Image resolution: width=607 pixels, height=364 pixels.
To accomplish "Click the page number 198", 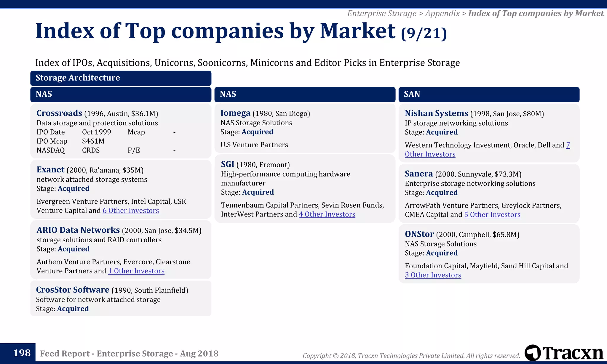I will tap(22, 353).
